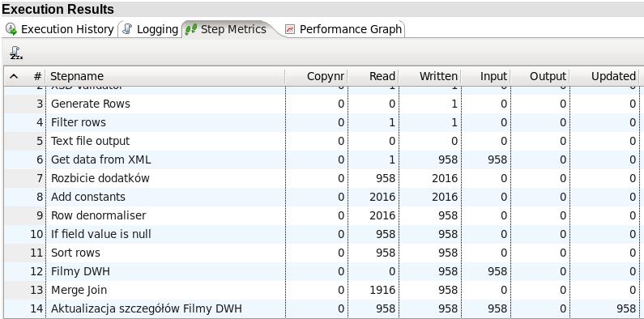This screenshot has width=644, height=319.
Task: Select the Sort rows step
Action: (x=322, y=253)
